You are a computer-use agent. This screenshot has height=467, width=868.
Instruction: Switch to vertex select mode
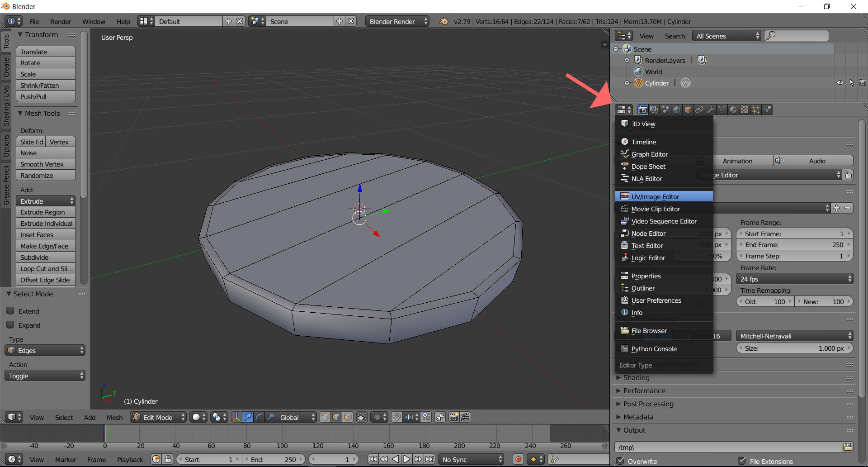click(x=325, y=417)
